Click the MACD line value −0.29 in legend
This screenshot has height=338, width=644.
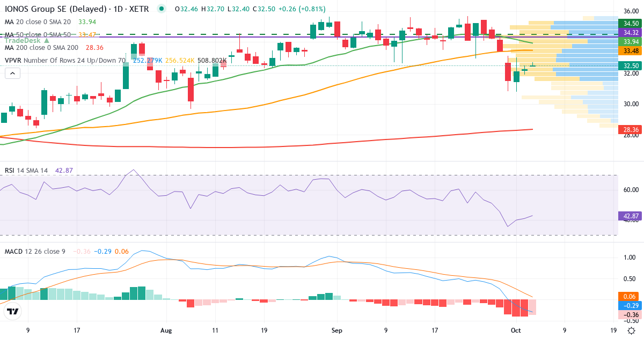point(103,251)
